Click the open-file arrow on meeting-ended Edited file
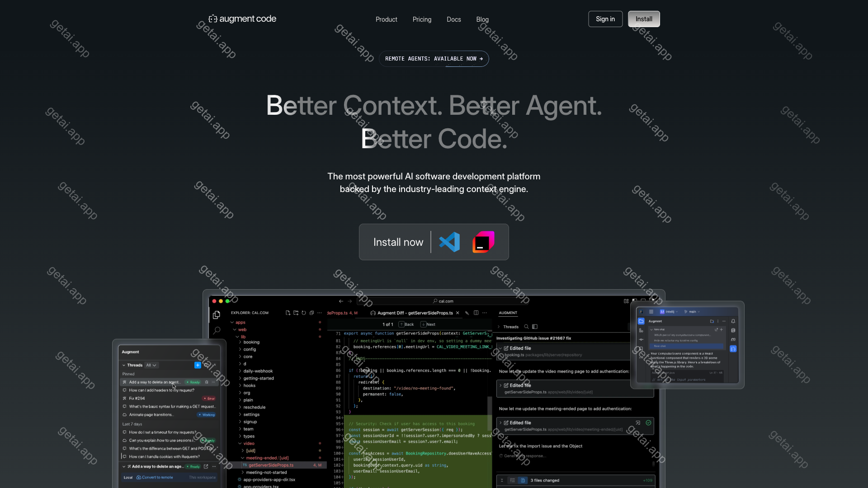Screen dimensions: 868x488 click(638, 423)
